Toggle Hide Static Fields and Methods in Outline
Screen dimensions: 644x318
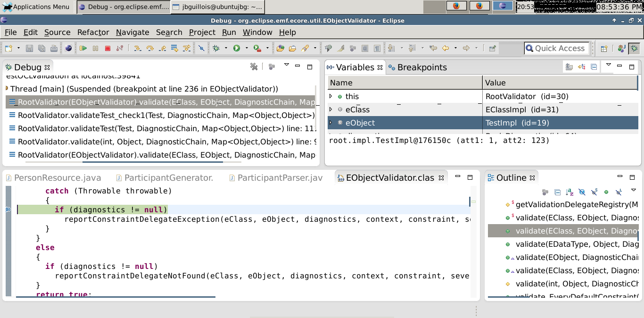click(x=594, y=192)
